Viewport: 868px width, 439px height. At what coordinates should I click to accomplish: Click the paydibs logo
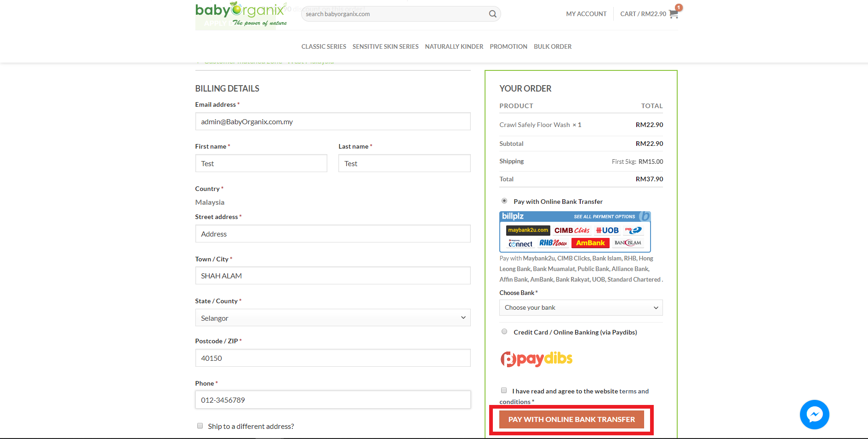[536, 359]
